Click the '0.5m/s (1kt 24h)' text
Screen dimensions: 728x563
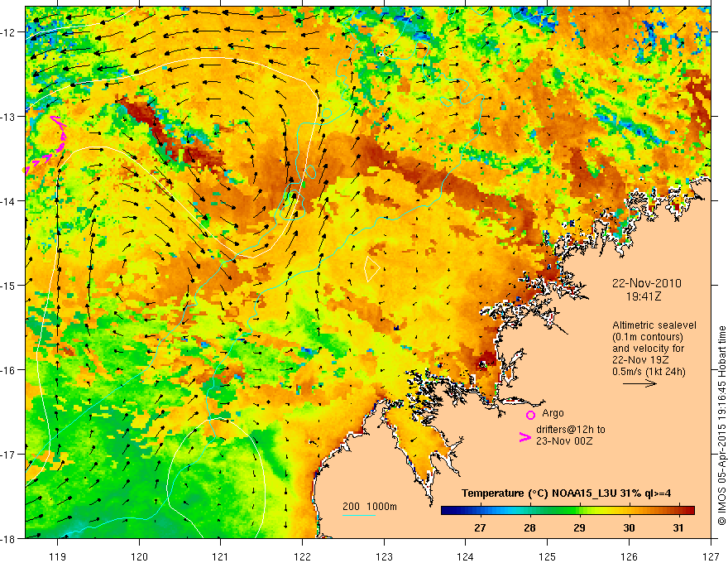[649, 372]
